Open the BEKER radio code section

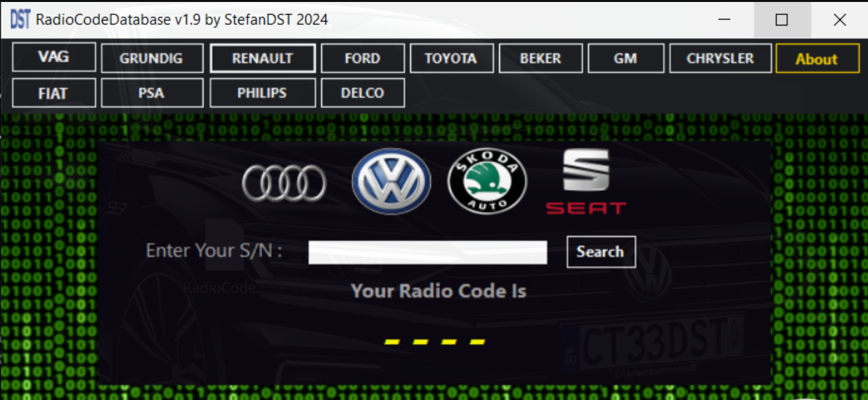[540, 58]
